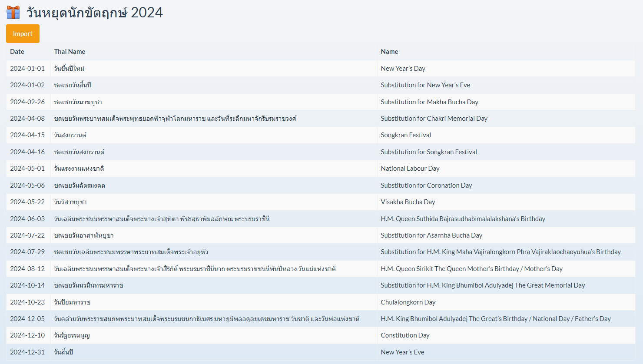Open the Substitution for Makha Bucha Day link
This screenshot has height=364, width=643.
(x=430, y=102)
